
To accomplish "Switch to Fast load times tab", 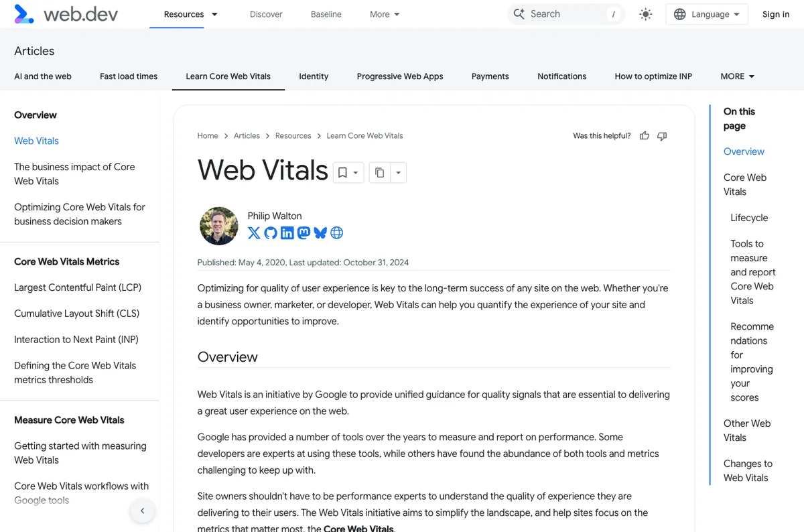I will tap(129, 76).
